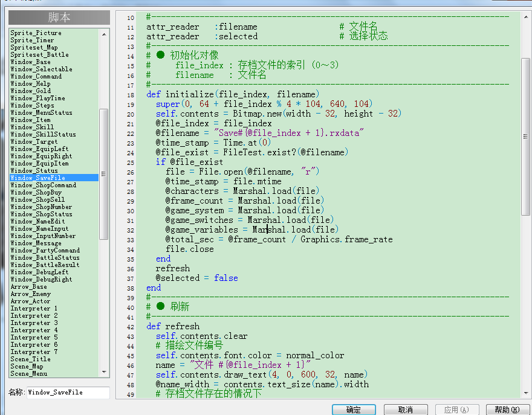The image size is (532, 415).
Task: Select the Window_Skill script entry
Action: click(x=32, y=127)
